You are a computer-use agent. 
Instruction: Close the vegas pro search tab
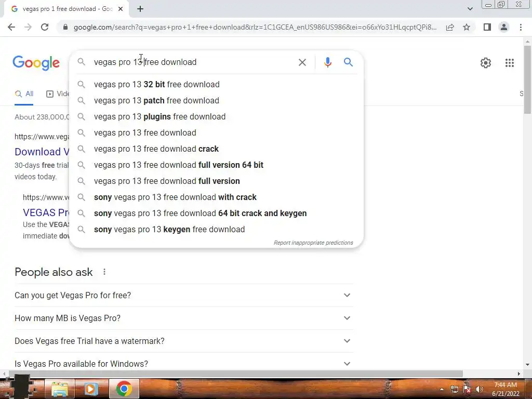click(121, 9)
